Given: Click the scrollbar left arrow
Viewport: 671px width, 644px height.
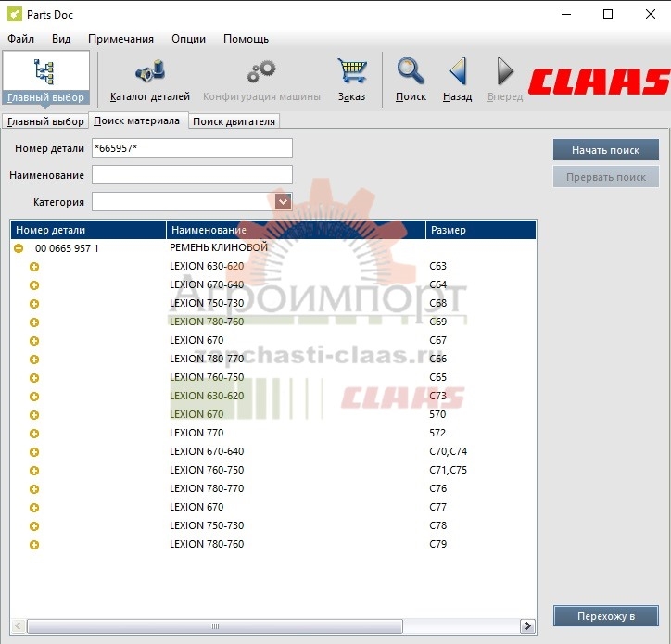Looking at the screenshot, I should 18,626.
